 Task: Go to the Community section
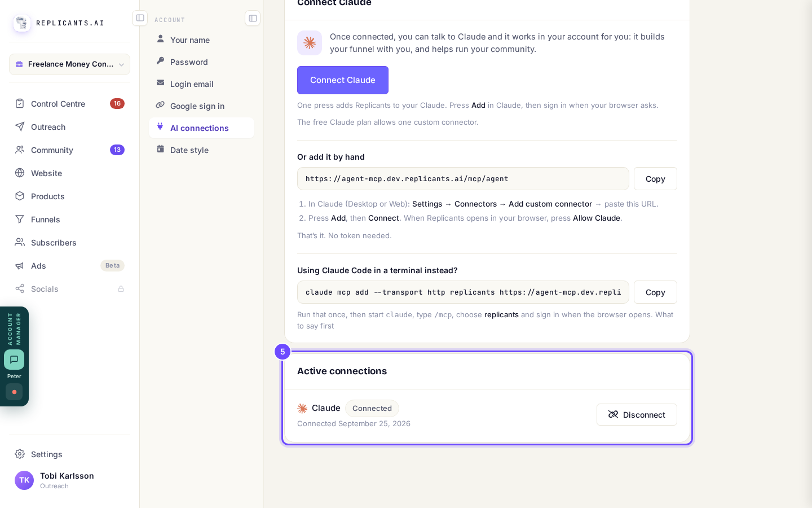point(69,150)
